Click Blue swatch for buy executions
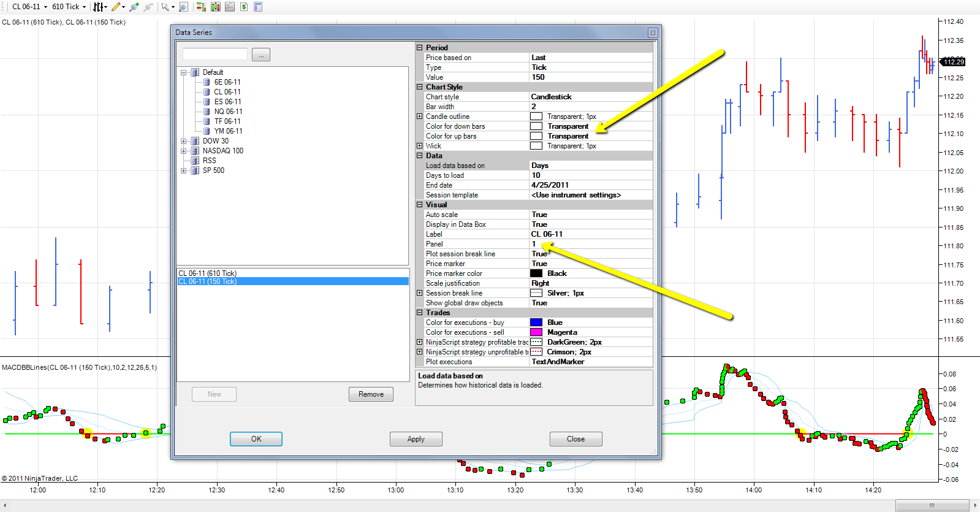 (x=536, y=323)
